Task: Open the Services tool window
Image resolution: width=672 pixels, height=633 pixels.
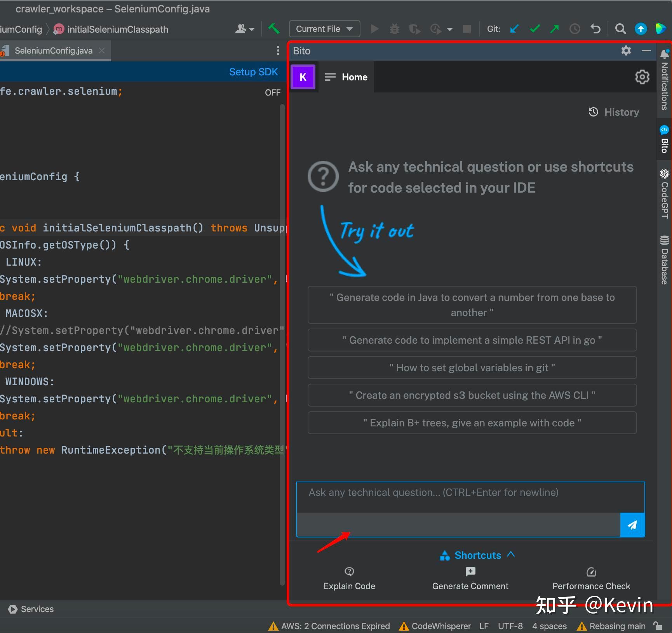Action: coord(31,609)
